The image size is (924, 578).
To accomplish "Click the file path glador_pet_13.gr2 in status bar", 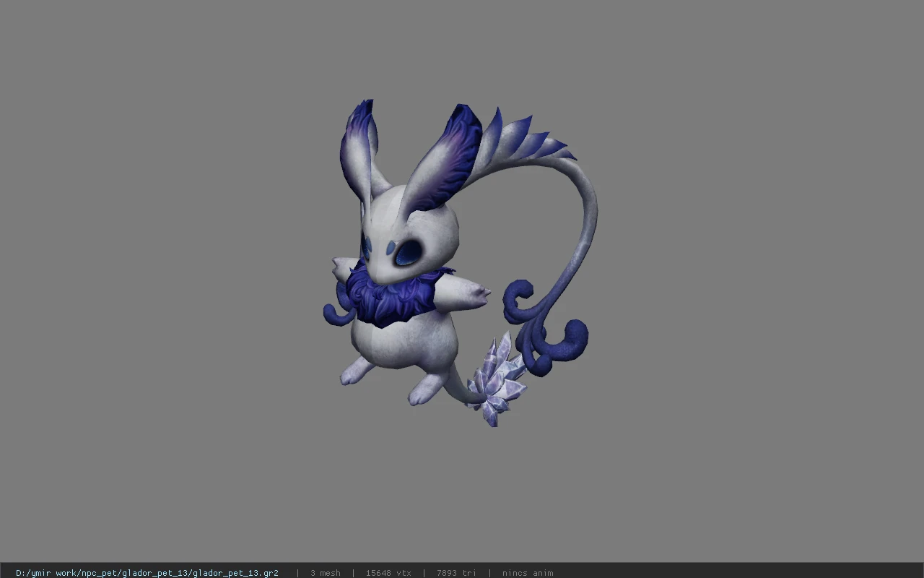I will [x=147, y=573].
